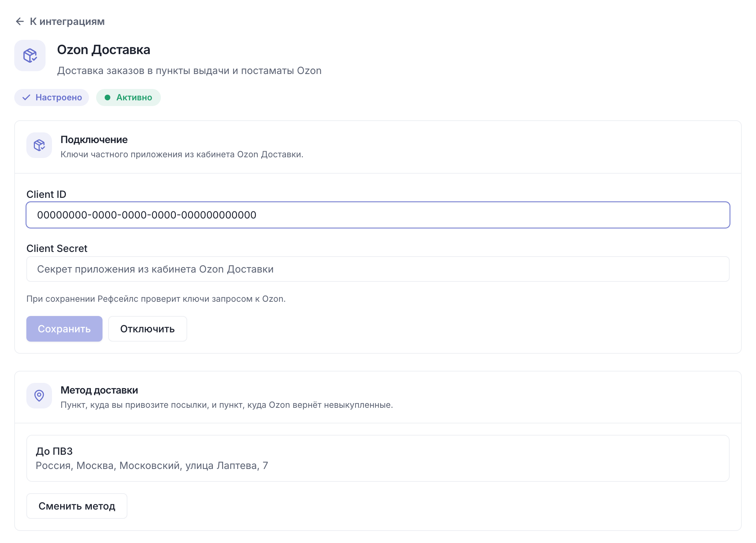Click the Метод доставки map pin icon

[39, 396]
